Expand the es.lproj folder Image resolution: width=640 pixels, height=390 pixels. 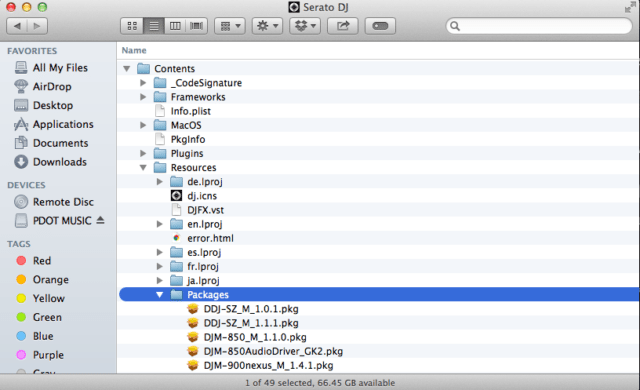tap(160, 252)
